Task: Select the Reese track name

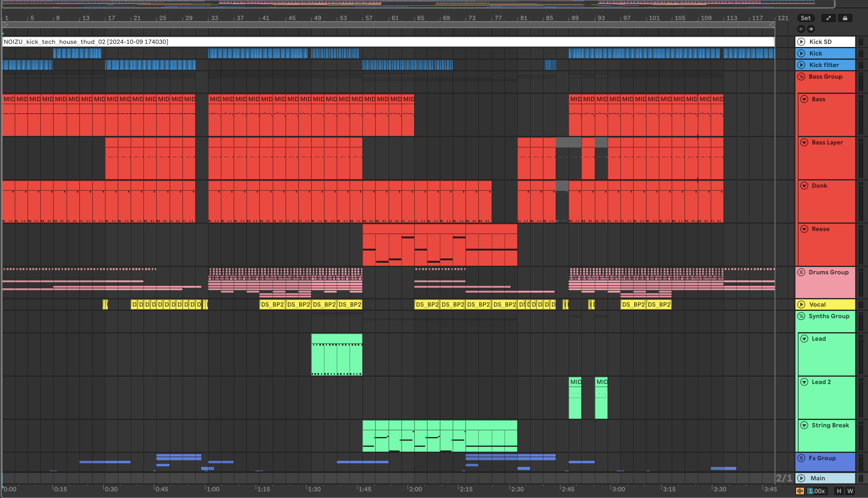Action: [820, 229]
